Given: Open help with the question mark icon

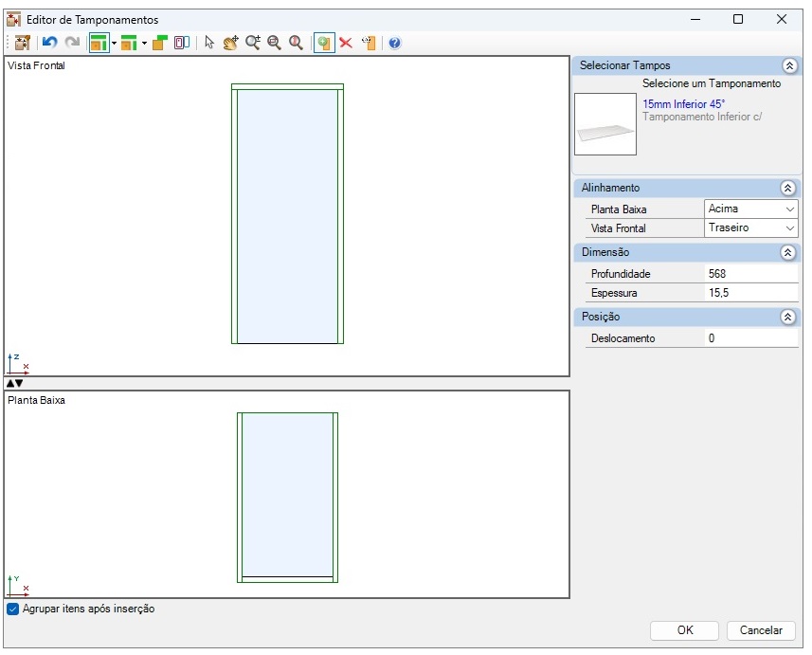Looking at the screenshot, I should (394, 43).
